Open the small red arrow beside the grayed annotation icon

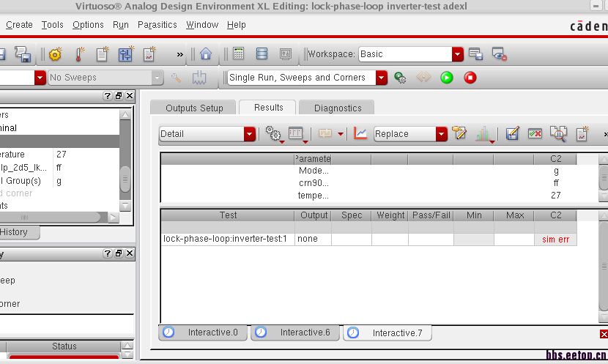(x=341, y=134)
